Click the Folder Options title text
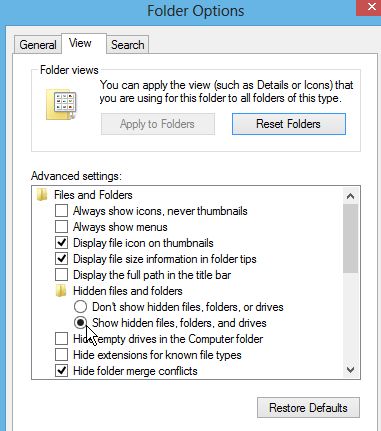 [x=196, y=11]
